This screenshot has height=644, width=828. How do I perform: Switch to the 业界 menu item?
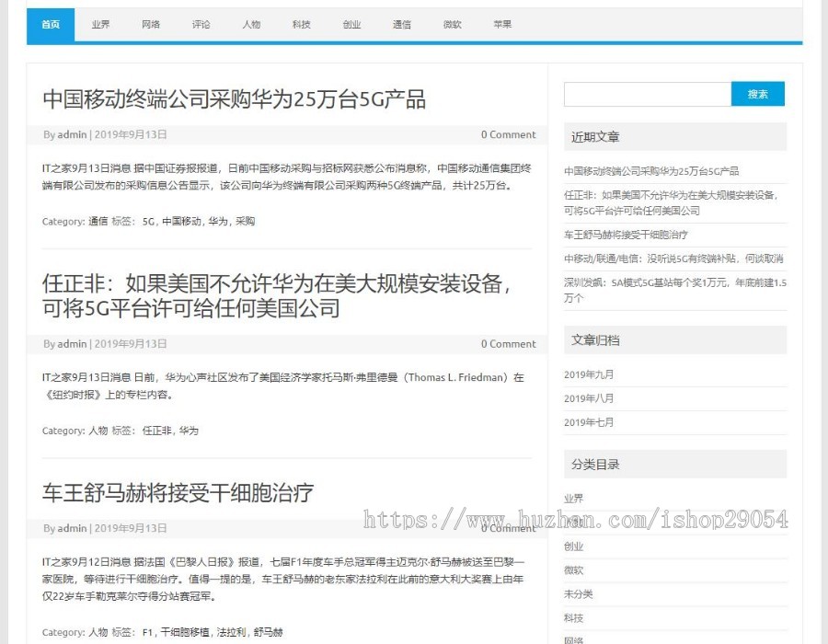tap(100, 25)
